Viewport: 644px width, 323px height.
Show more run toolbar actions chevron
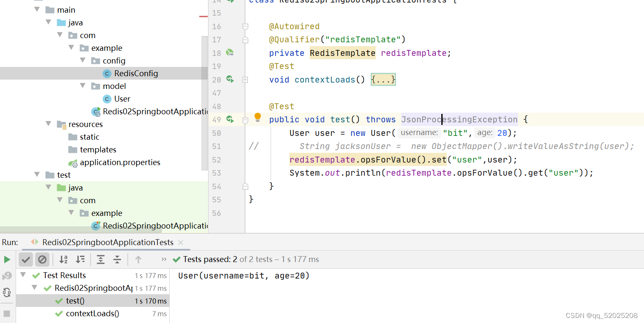(164, 259)
